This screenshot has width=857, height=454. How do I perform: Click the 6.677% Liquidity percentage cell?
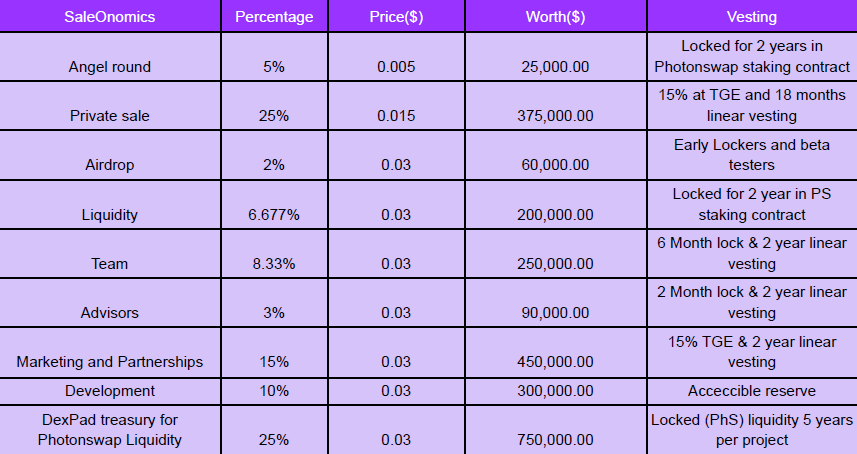(274, 205)
